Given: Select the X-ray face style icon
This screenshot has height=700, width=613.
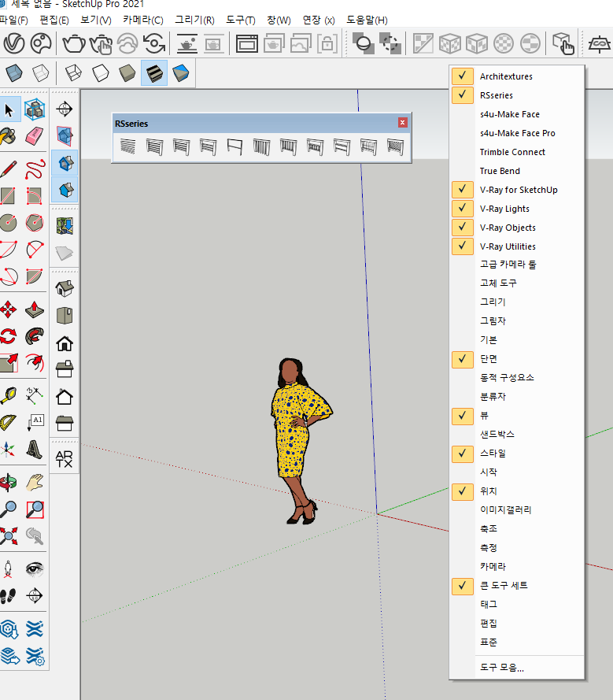Looking at the screenshot, I should pos(14,72).
